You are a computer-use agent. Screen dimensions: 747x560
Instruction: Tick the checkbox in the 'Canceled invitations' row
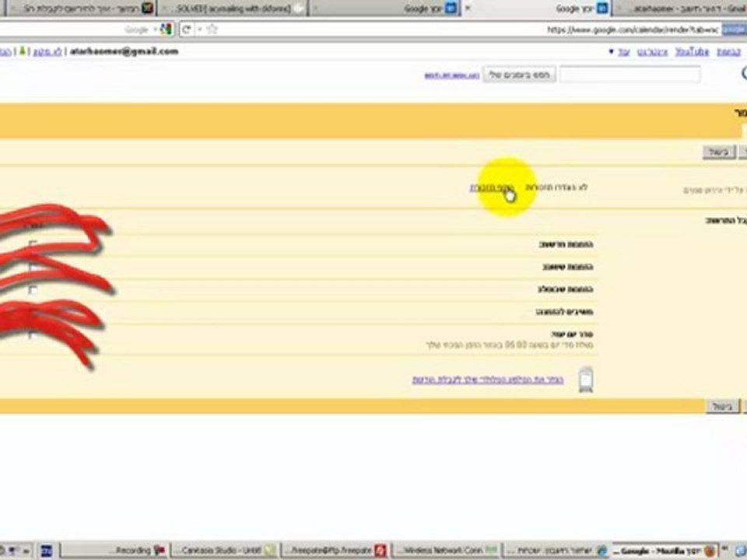[33, 289]
